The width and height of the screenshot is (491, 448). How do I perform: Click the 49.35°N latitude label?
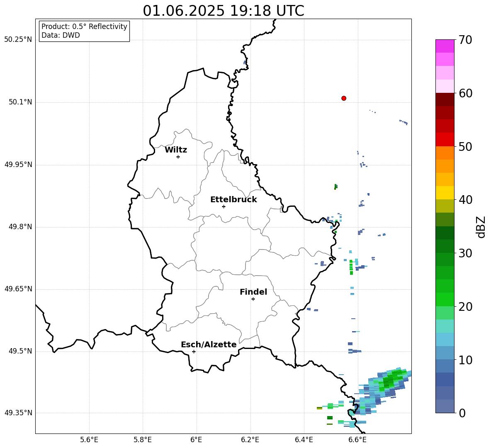point(18,413)
